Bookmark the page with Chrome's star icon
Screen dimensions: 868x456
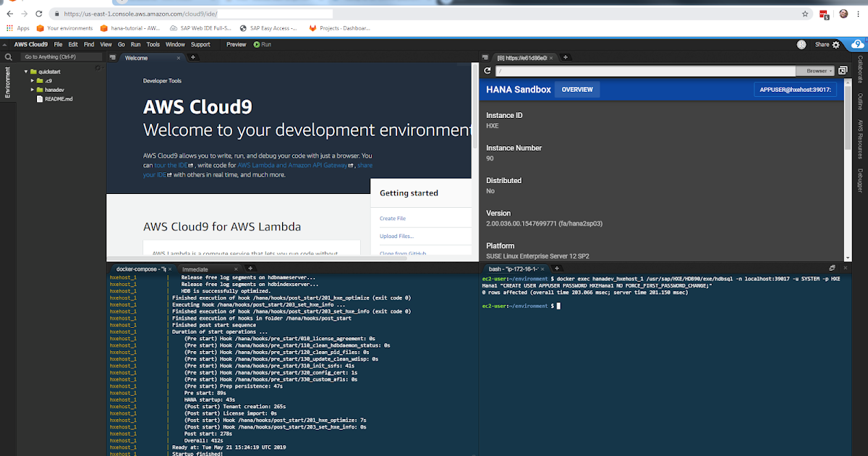coord(804,13)
